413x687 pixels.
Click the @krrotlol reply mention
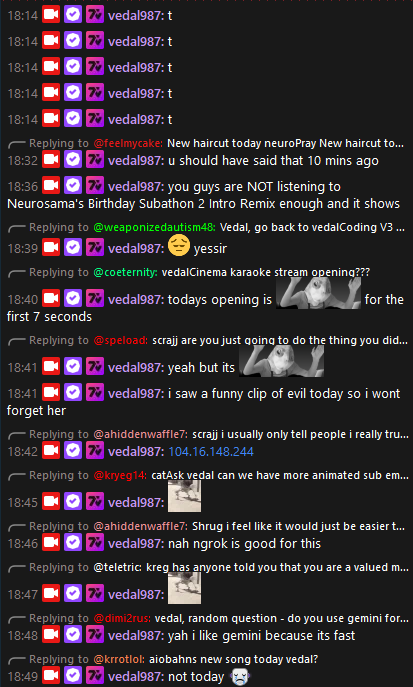click(x=120, y=659)
